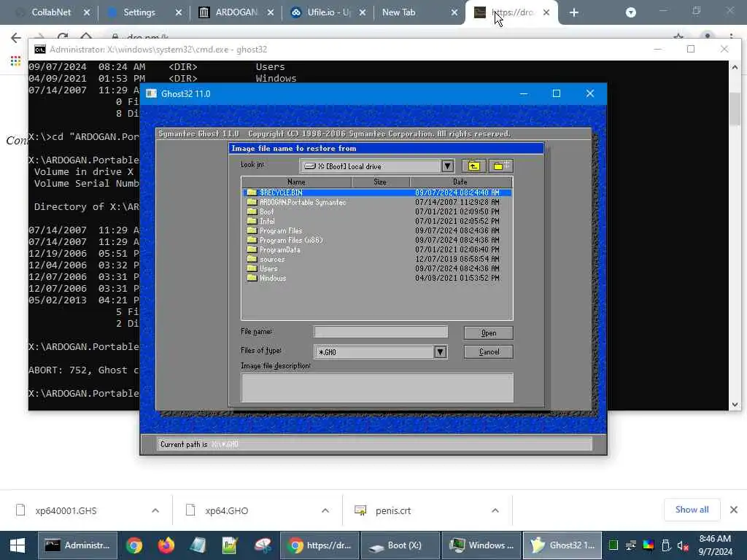Expand the Files of type dropdown
747x560 pixels.
(440, 352)
